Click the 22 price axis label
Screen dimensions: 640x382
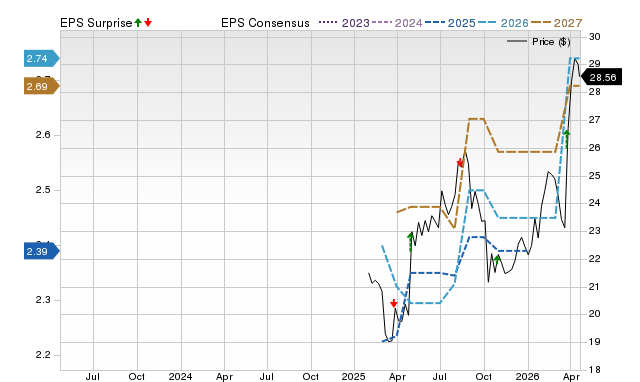coord(594,259)
